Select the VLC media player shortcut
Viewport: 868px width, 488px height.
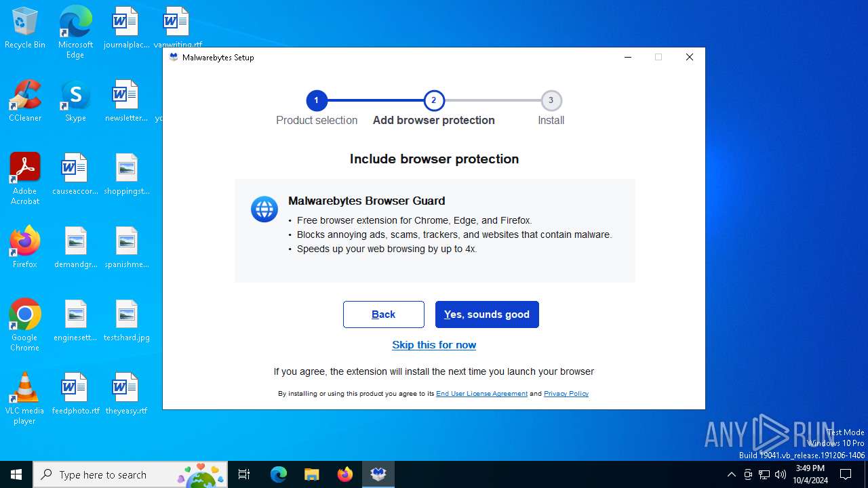point(25,398)
